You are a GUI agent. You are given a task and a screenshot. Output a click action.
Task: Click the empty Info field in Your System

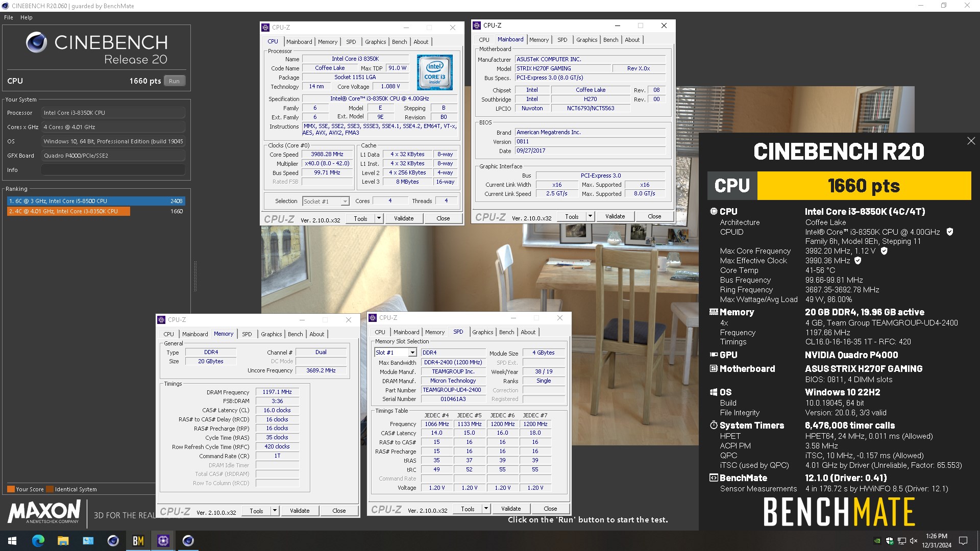pyautogui.click(x=113, y=170)
